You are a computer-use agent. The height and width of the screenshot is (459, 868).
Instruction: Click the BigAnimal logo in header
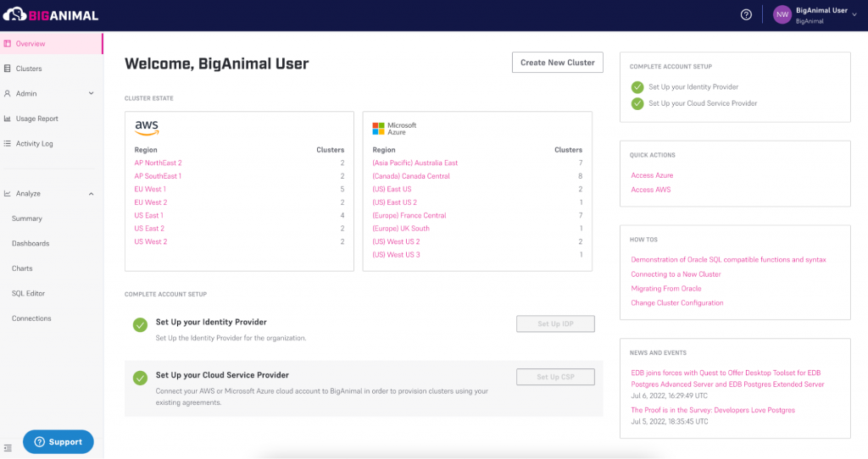pyautogui.click(x=52, y=14)
